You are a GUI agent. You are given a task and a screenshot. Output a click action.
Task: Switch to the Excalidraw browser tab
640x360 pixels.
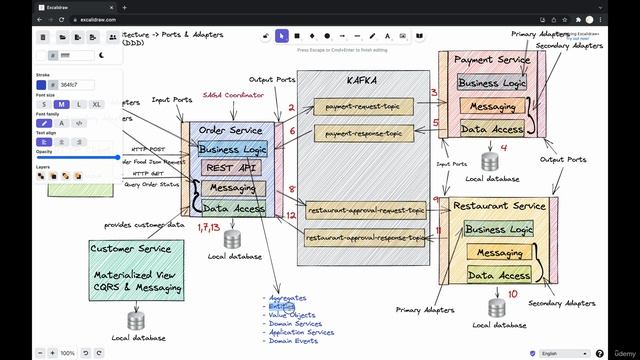click(76, 7)
